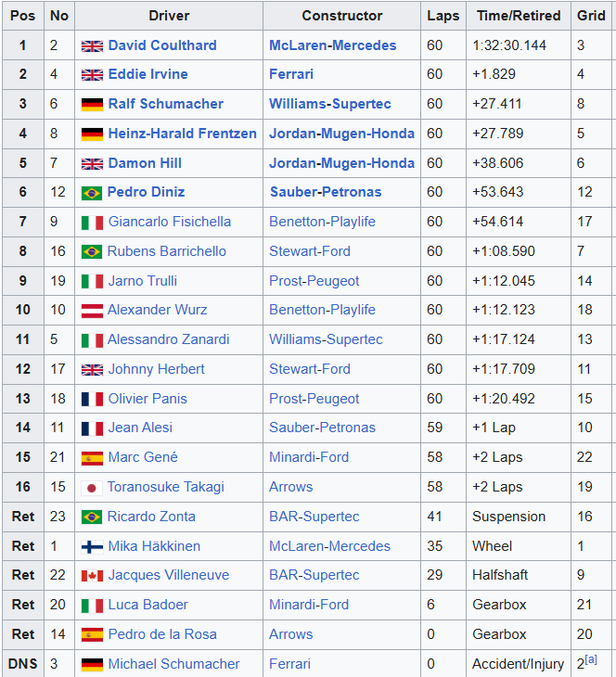
Task: Follow the Damon Hill link
Action: pyautogui.click(x=145, y=163)
